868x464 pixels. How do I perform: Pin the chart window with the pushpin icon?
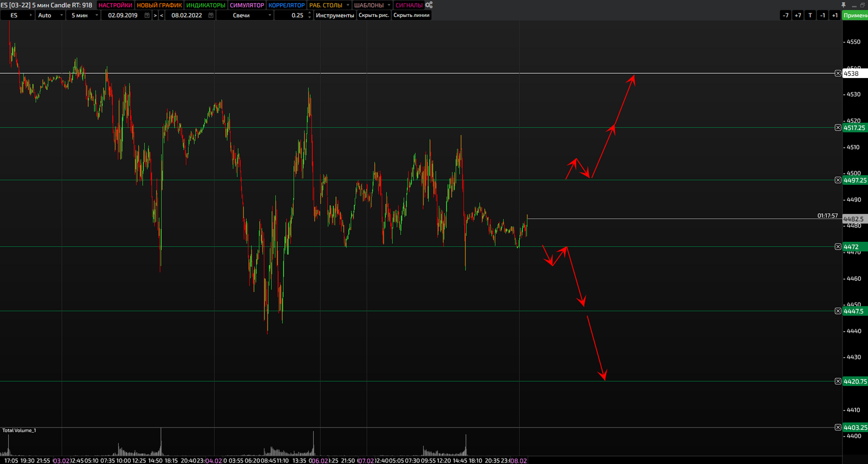(844, 4)
